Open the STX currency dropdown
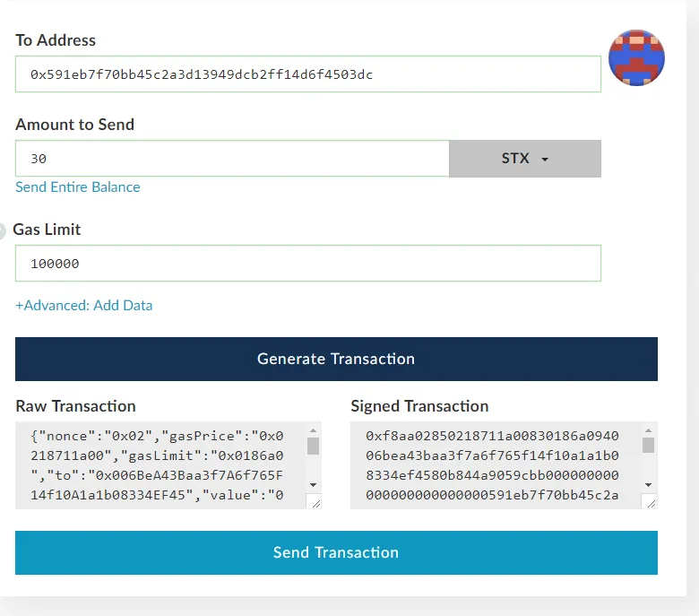 (524, 159)
